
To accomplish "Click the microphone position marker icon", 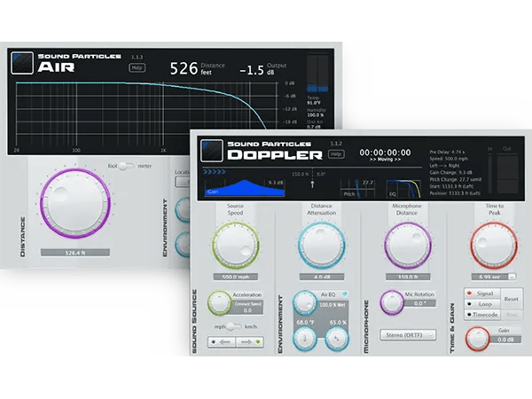I will coord(312,184).
